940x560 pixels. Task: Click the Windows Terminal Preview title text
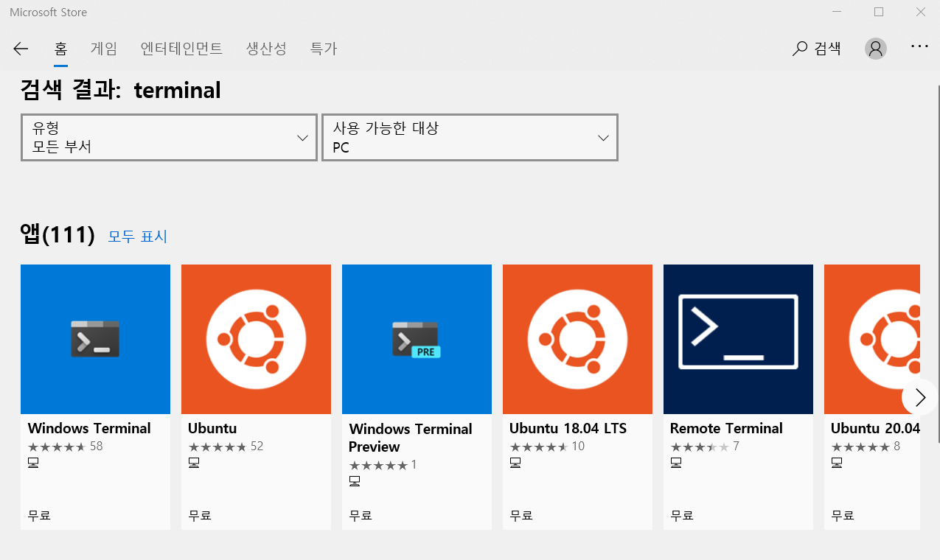[410, 438]
